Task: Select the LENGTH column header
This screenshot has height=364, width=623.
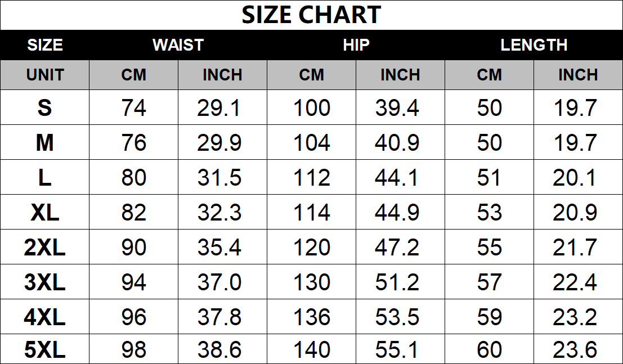Action: [534, 45]
